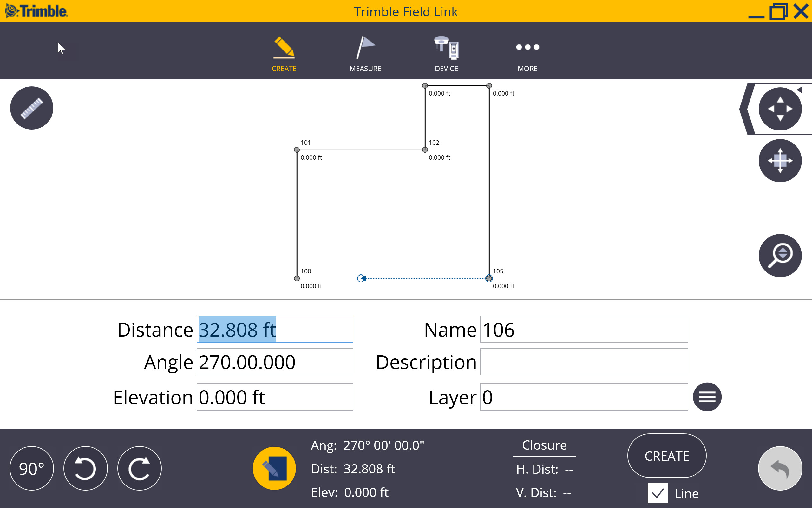Focus the Angle input field
Image resolution: width=812 pixels, height=508 pixels.
(275, 362)
